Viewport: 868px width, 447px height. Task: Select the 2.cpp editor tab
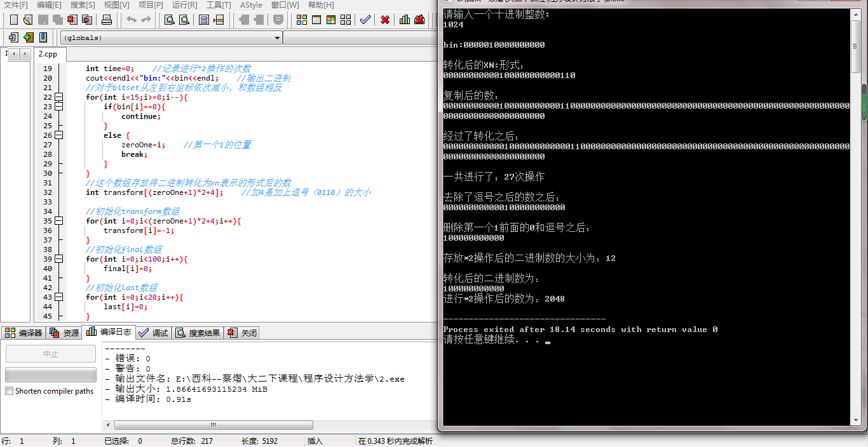(48, 54)
